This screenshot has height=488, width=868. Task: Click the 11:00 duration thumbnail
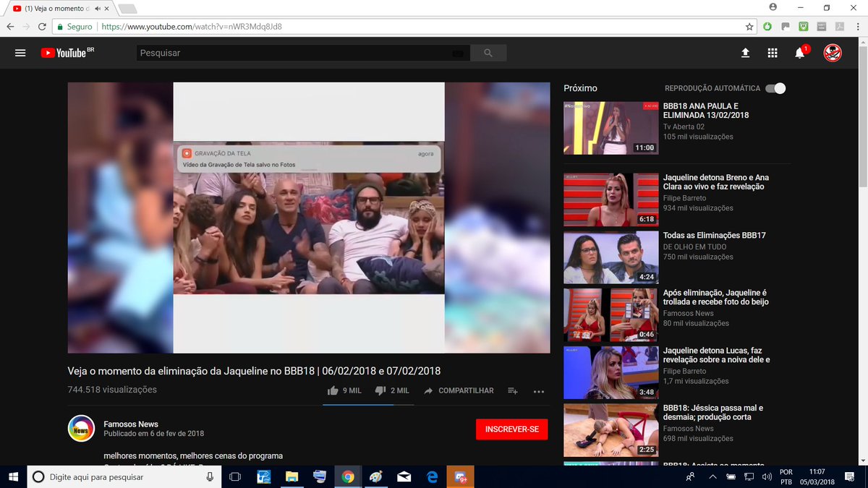[x=611, y=128]
